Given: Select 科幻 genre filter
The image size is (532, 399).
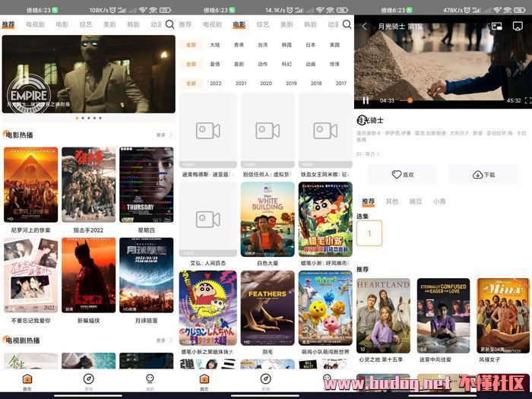Looking at the screenshot, I should 287,64.
